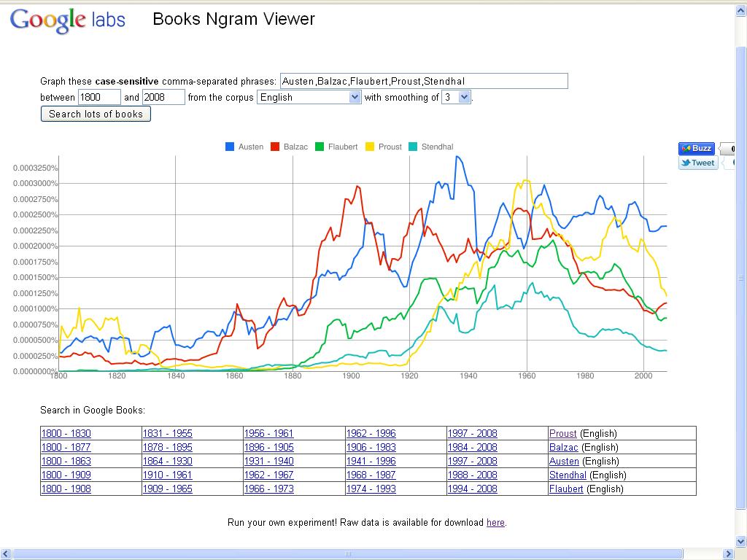The height and width of the screenshot is (560, 747).
Task: Click the vertical scrollbar down arrow
Action: (x=741, y=542)
